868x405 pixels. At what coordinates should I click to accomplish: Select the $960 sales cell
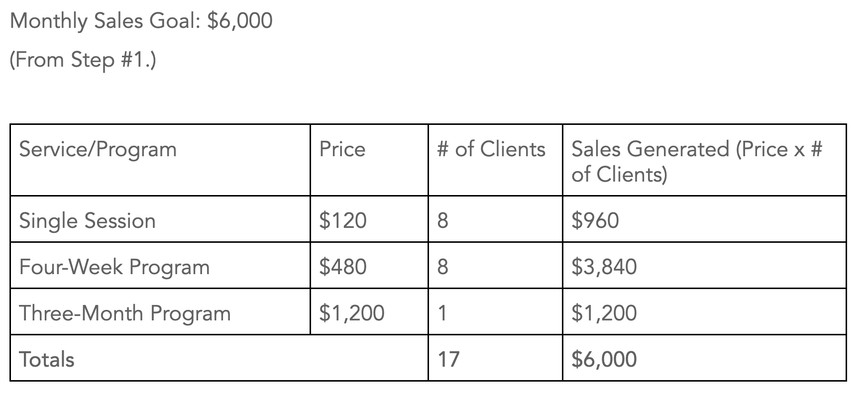pyautogui.click(x=704, y=219)
